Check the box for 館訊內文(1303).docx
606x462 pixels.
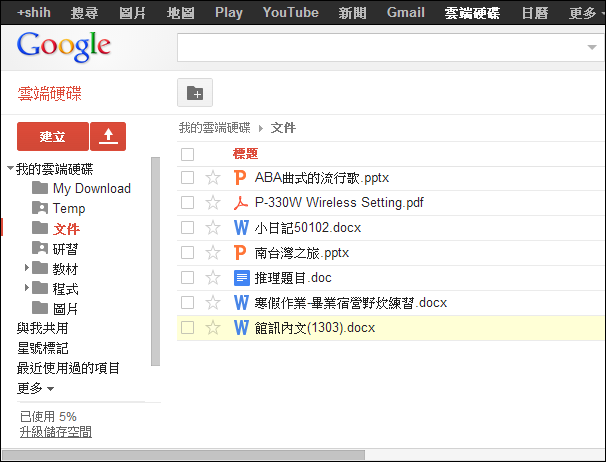pos(187,328)
